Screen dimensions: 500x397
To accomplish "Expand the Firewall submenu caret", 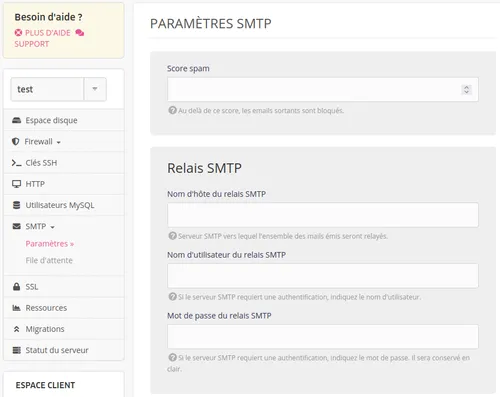I will 59,142.
